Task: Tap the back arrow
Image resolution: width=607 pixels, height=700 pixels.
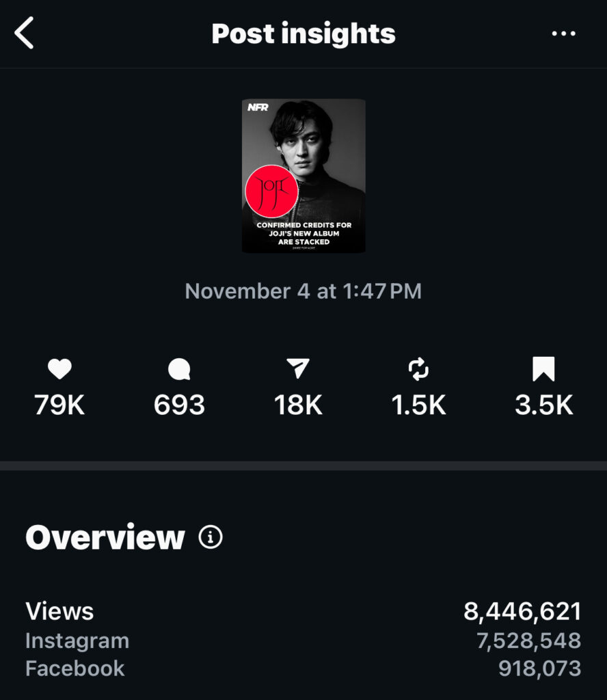Action: coord(25,33)
